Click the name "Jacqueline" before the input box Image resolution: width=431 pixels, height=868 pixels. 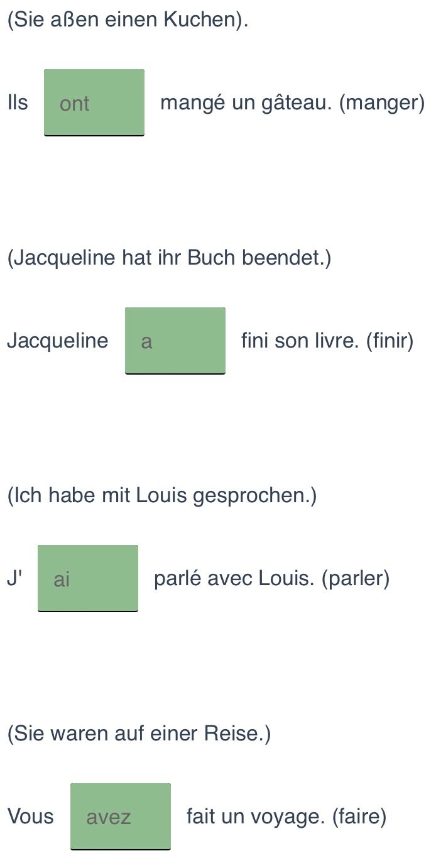coord(58,341)
